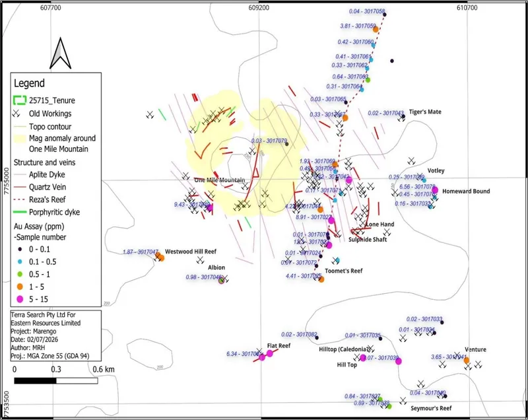This screenshot has height=420, width=528.
Task: Click the Aplite Dyke line legend symbol
Action: [20, 175]
